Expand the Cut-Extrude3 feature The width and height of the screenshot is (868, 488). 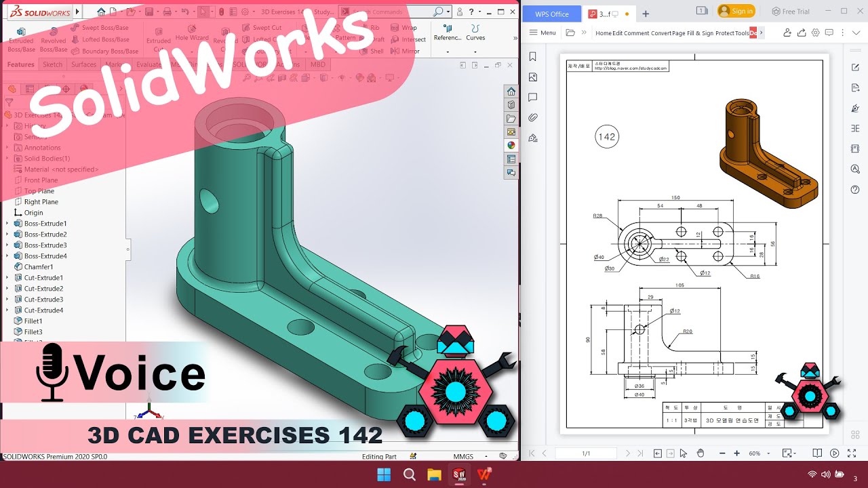tap(7, 300)
